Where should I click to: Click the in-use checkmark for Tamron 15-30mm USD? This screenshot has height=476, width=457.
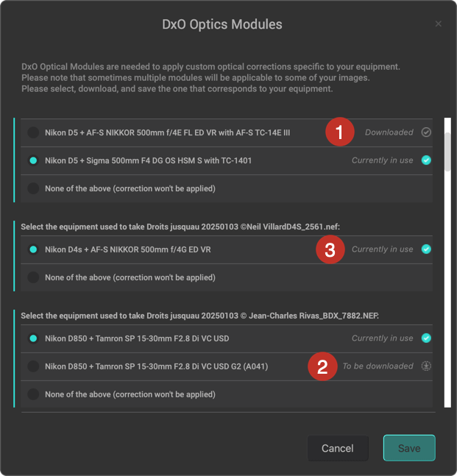[426, 338]
